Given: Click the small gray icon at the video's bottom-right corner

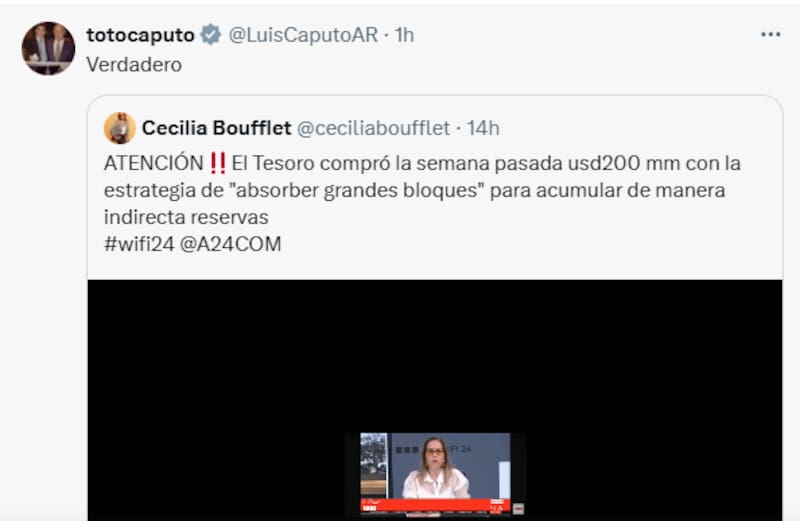Looking at the screenshot, I should pos(518,508).
